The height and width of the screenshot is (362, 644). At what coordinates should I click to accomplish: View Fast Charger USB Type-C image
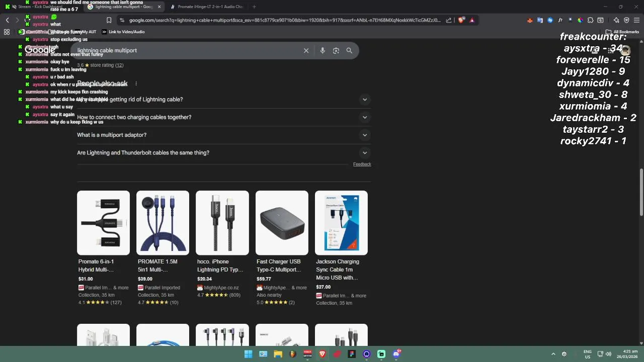[x=282, y=223]
